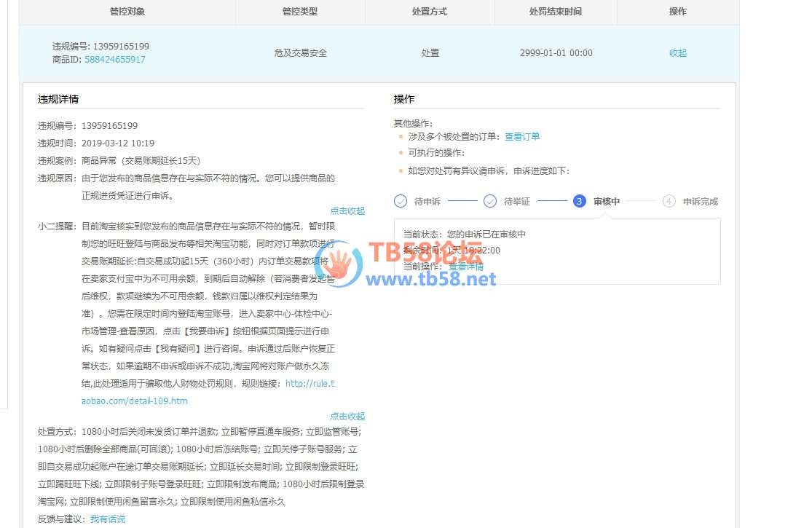Select the 管控类型 column header
This screenshot has width=812, height=528.
click(x=300, y=12)
